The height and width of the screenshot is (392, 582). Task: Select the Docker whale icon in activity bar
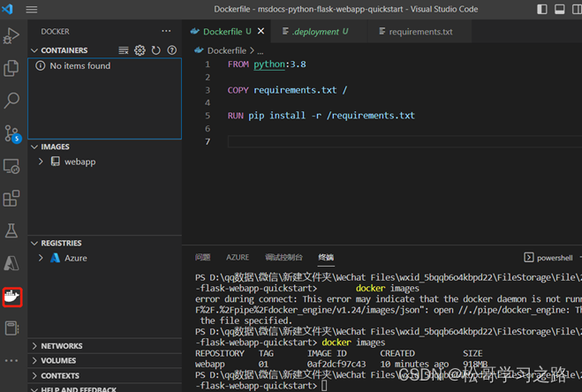12,297
